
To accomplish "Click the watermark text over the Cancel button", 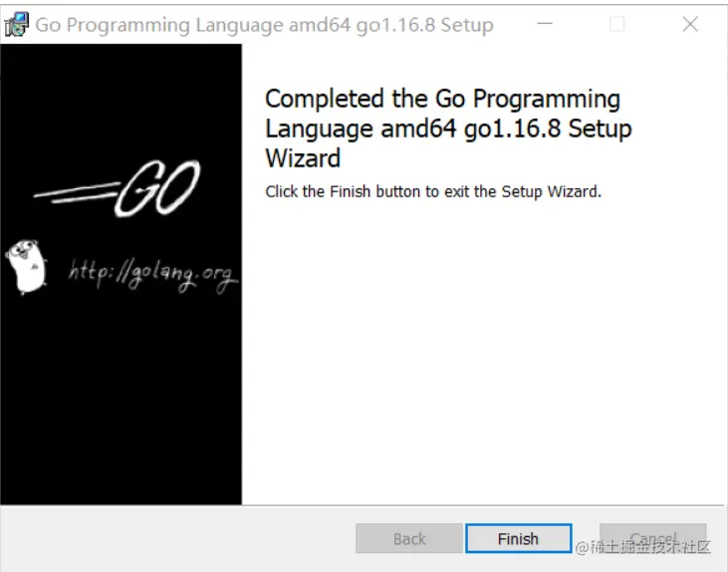I will click(x=643, y=547).
